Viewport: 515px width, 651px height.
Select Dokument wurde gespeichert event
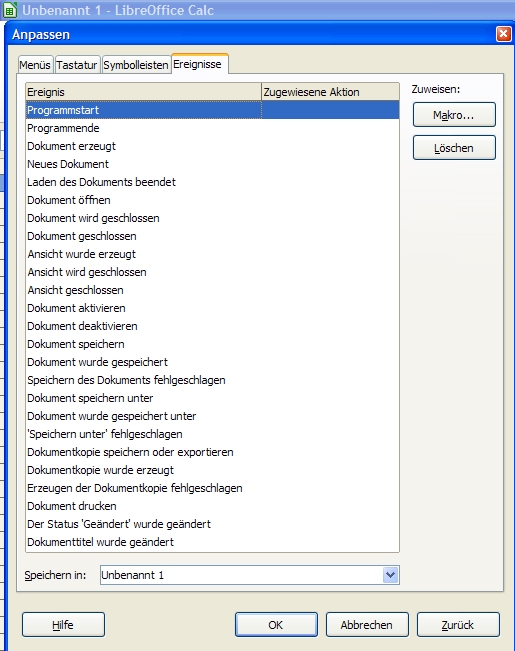click(x=212, y=362)
